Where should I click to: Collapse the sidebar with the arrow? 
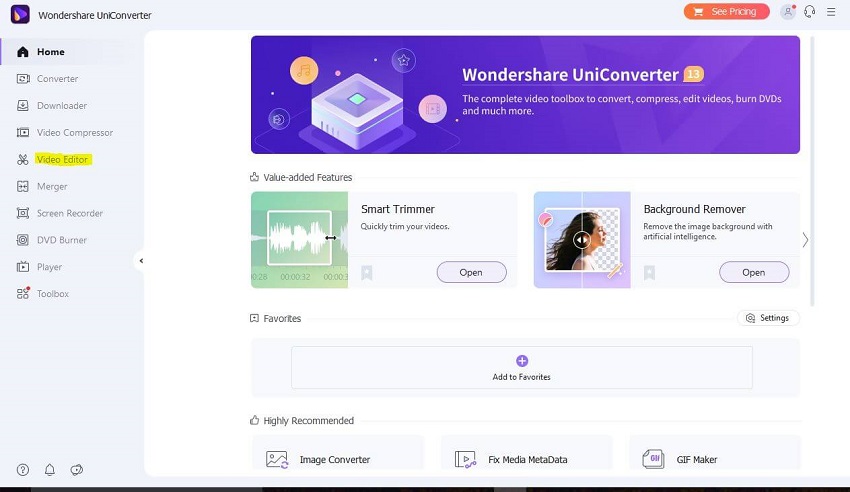141,261
